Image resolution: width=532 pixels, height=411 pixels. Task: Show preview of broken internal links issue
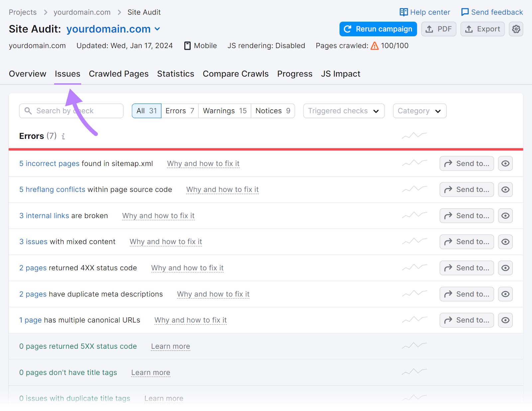[505, 216]
